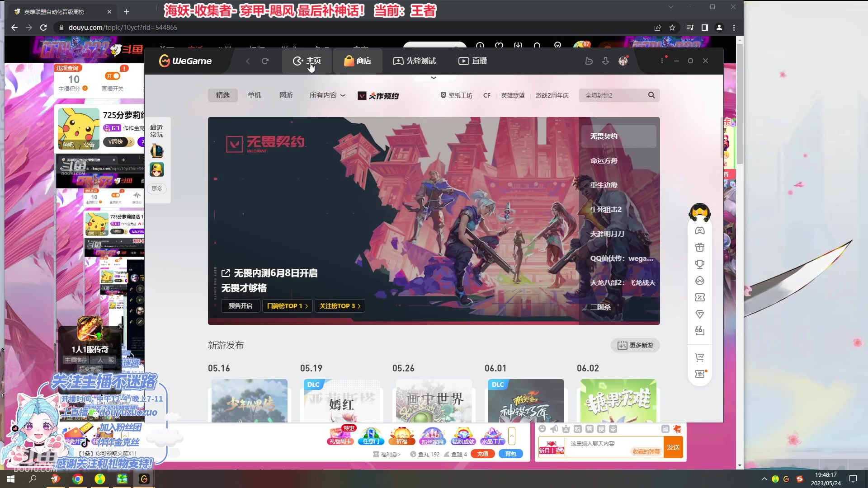Click 更多 under recently played
Screen dimensions: 868x488
tap(157, 188)
